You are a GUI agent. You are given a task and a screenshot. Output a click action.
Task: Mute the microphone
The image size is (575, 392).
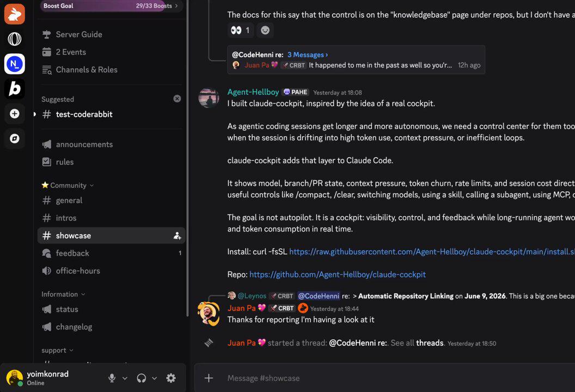tap(112, 378)
